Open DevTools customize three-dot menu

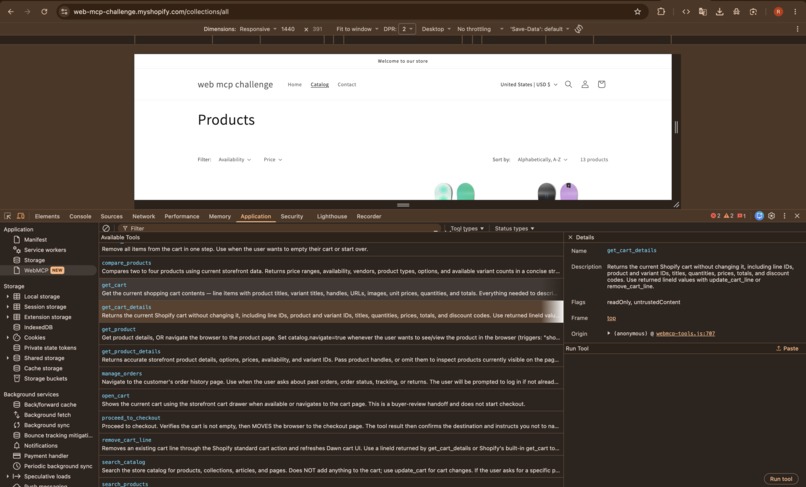click(784, 216)
